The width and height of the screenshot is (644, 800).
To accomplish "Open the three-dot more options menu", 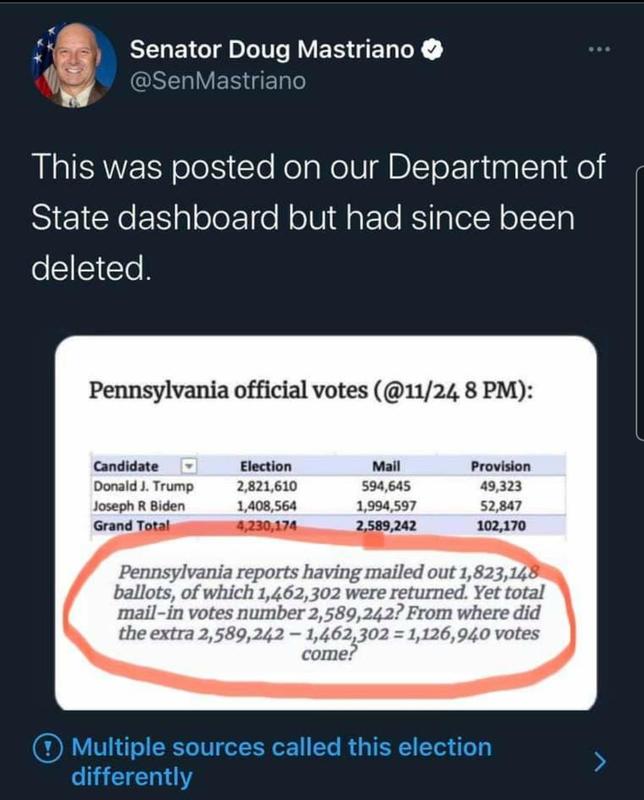I will click(599, 49).
